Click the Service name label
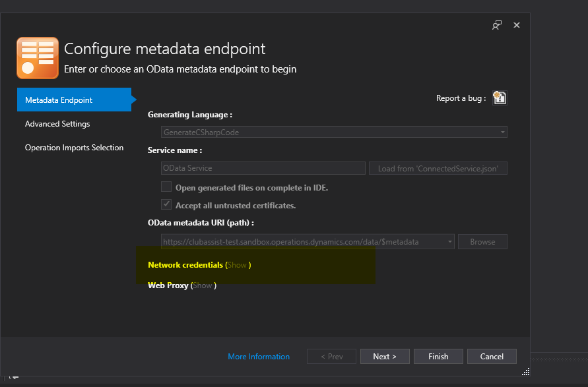This screenshot has height=387, width=588. pos(175,150)
